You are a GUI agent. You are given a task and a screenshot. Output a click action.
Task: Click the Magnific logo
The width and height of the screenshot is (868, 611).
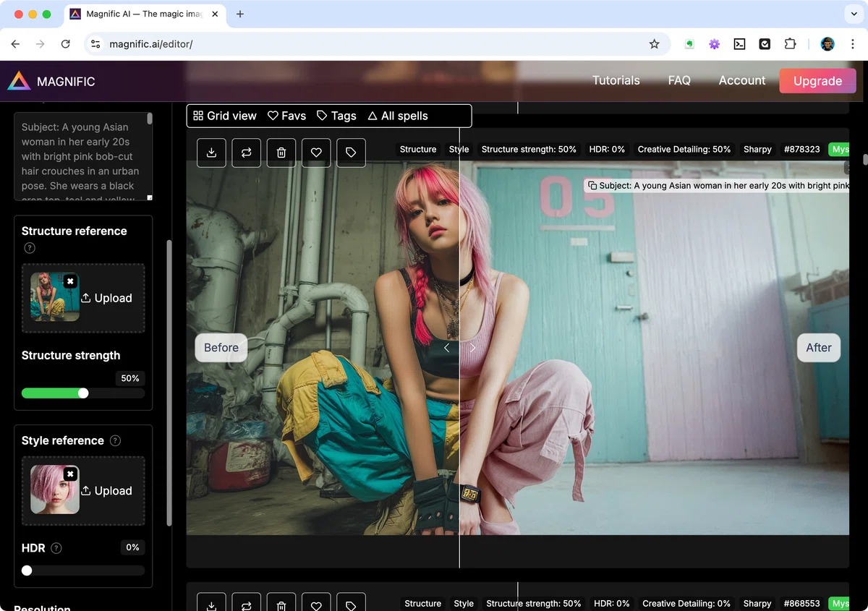click(x=51, y=81)
